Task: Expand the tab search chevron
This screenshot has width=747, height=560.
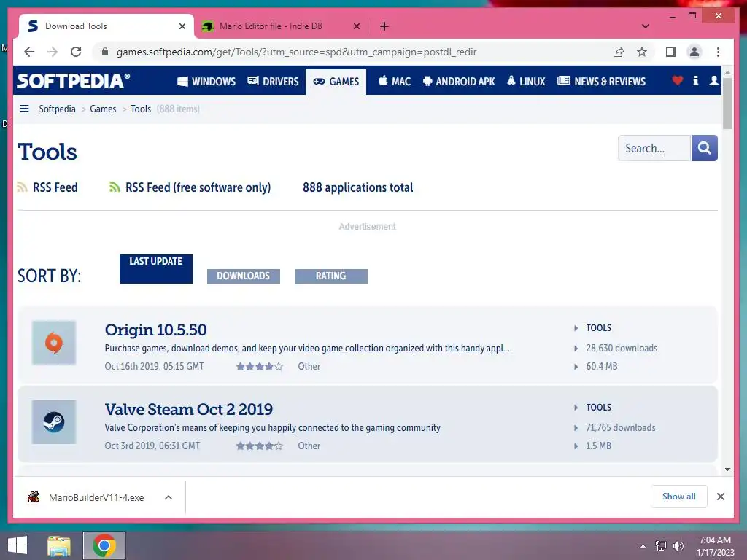Action: tap(646, 26)
